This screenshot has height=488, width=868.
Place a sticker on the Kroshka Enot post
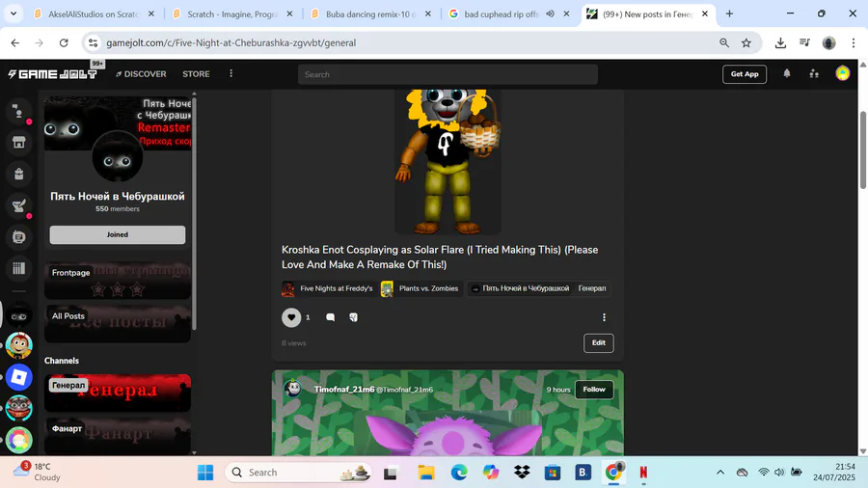pyautogui.click(x=353, y=317)
